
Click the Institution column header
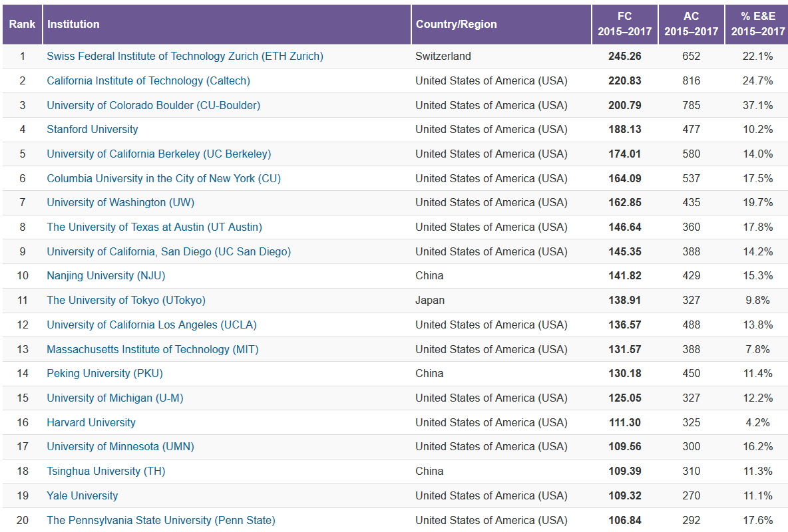tap(227, 24)
